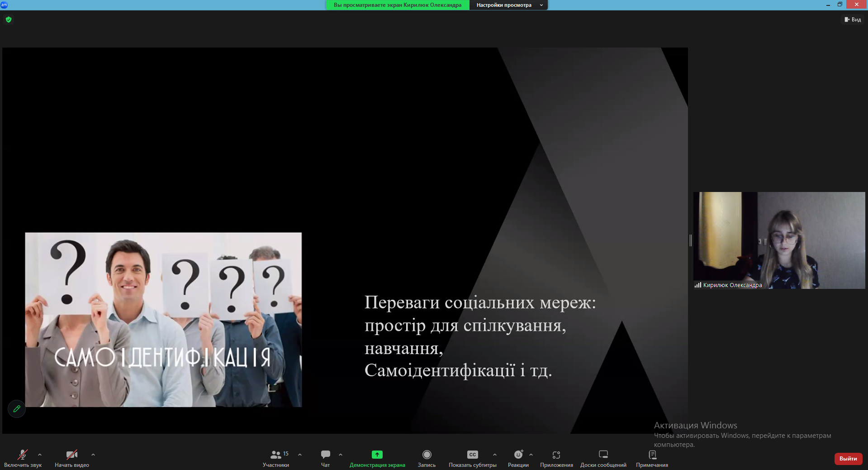Select Кирилюк Олександра video thumbnail
Screen dimensions: 868x470
point(779,240)
